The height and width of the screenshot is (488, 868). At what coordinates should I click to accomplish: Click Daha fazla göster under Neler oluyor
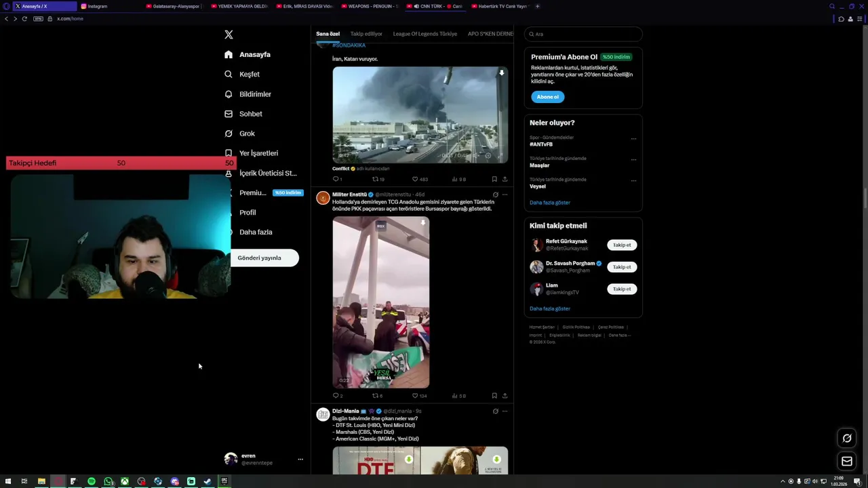(x=550, y=203)
